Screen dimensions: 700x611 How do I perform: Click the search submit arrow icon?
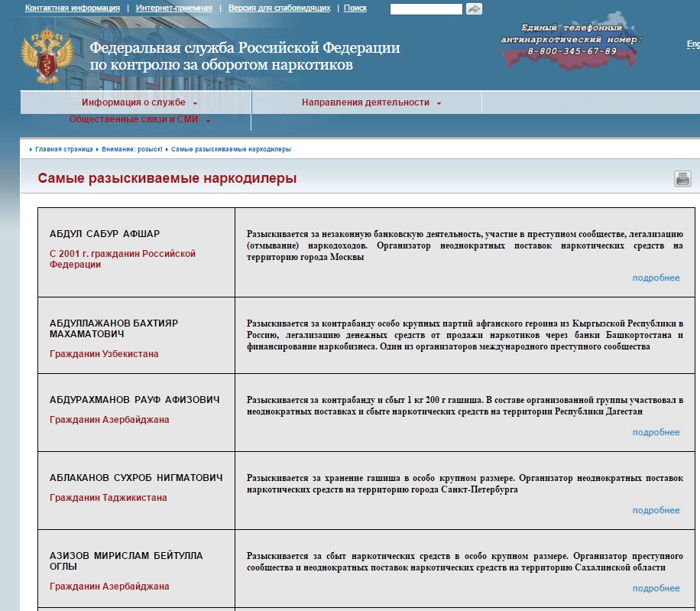tap(474, 8)
